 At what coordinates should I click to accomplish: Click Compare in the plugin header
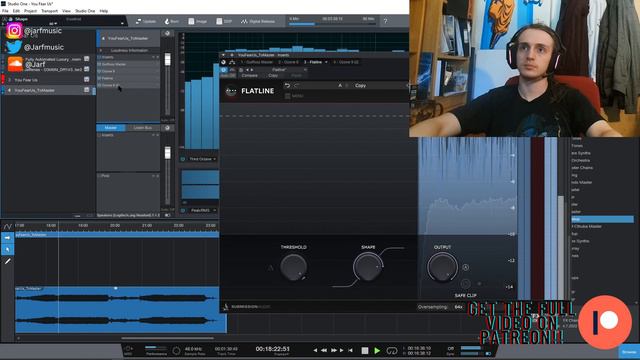point(249,76)
